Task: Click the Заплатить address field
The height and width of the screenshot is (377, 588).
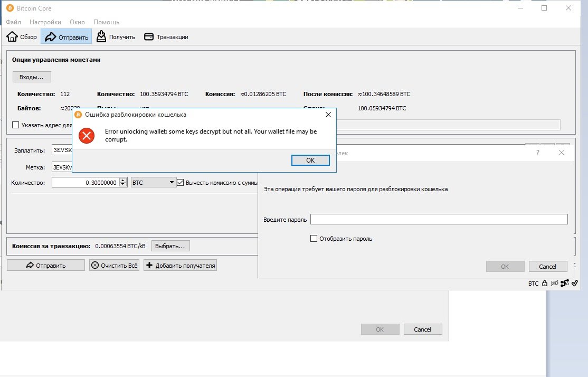Action: [62, 150]
